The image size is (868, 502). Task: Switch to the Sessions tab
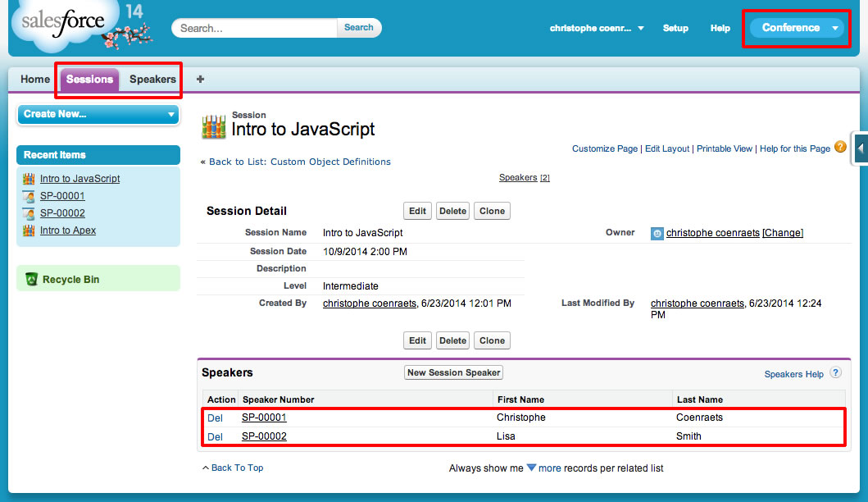[89, 80]
